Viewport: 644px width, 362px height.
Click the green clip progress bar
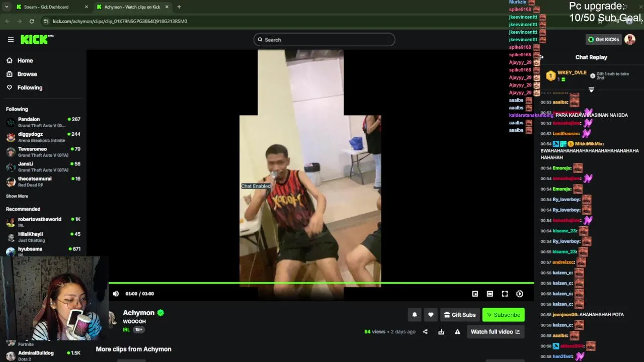pos(321,283)
